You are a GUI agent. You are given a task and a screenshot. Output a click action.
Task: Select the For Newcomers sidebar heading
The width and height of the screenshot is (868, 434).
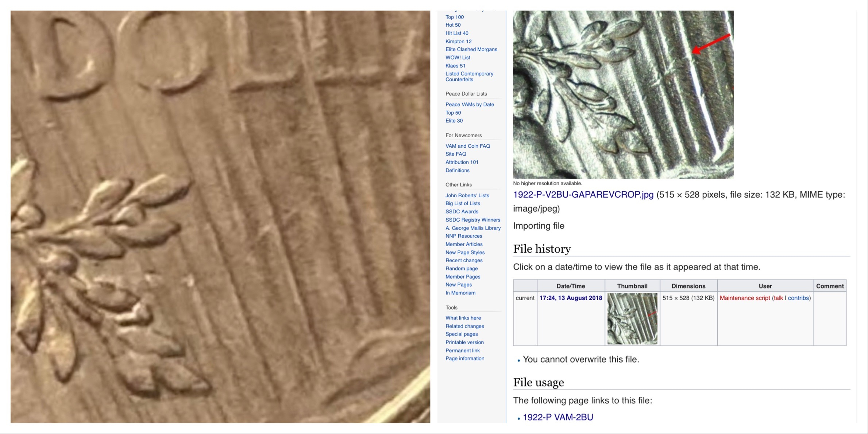463,136
